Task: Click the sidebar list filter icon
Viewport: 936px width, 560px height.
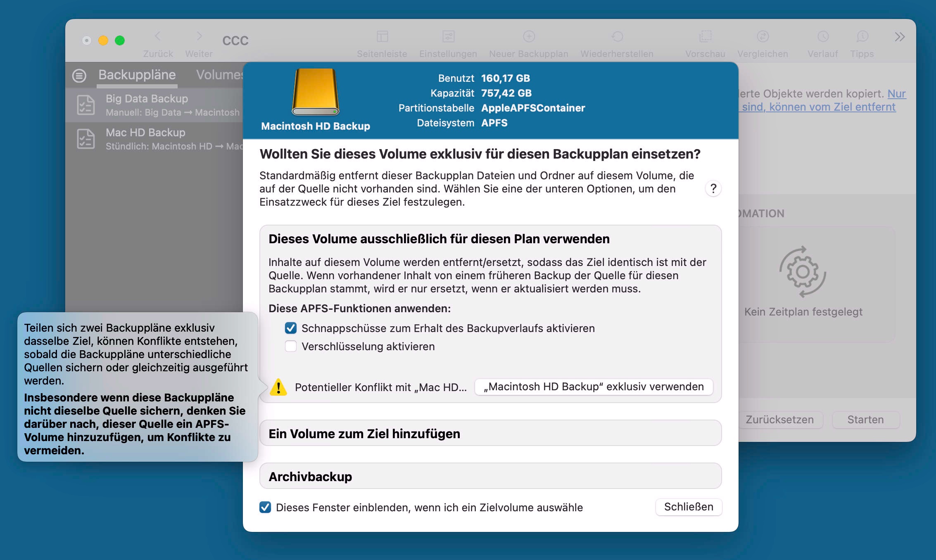Action: (x=79, y=76)
